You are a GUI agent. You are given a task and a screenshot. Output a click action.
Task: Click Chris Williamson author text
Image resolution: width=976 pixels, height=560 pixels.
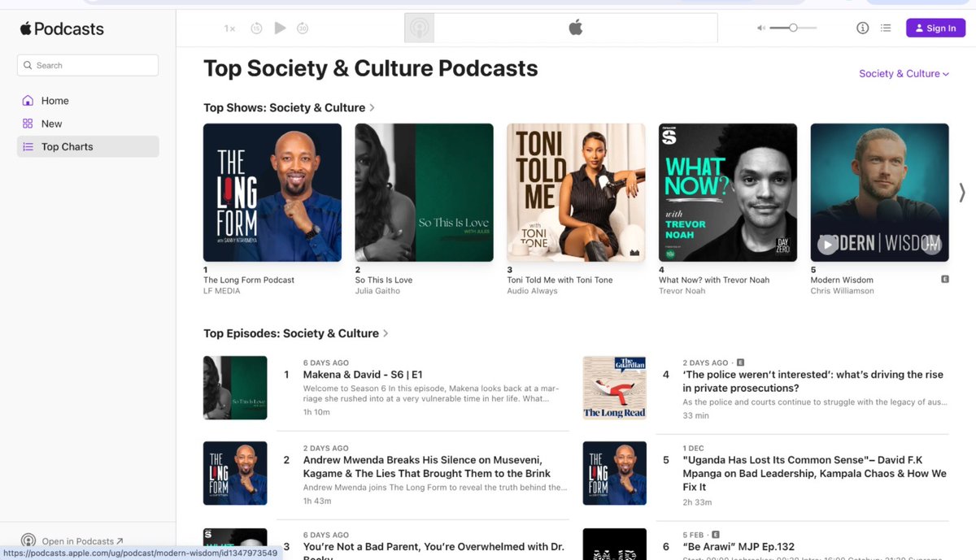(843, 291)
